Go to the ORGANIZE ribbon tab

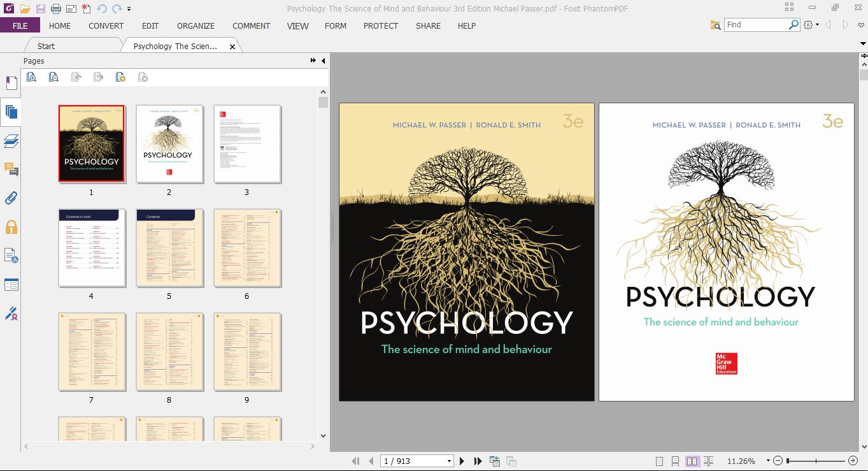click(x=196, y=25)
